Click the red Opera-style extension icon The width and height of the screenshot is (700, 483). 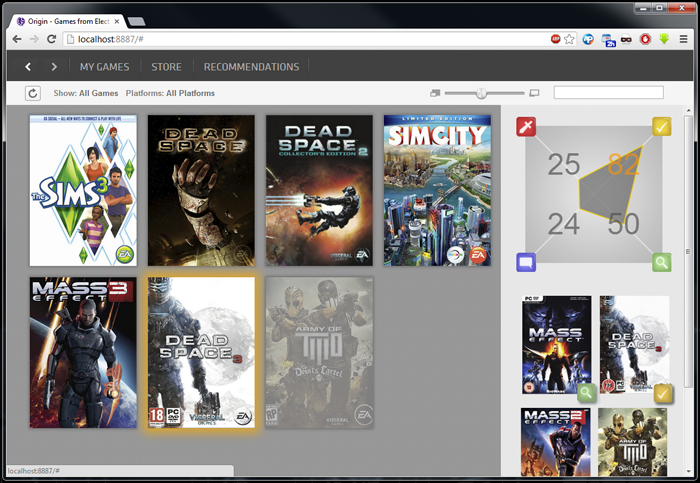point(645,39)
